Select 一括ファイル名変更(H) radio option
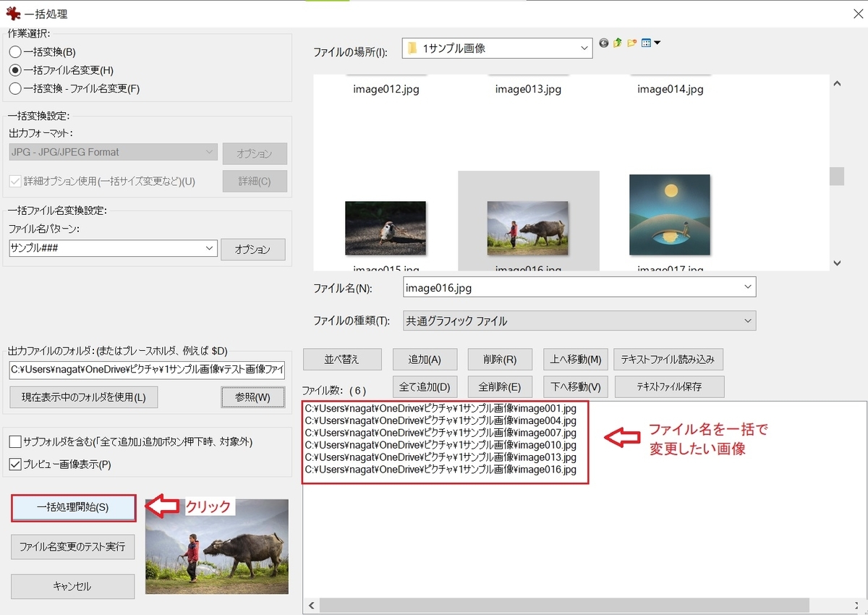This screenshot has width=868, height=615. point(61,70)
